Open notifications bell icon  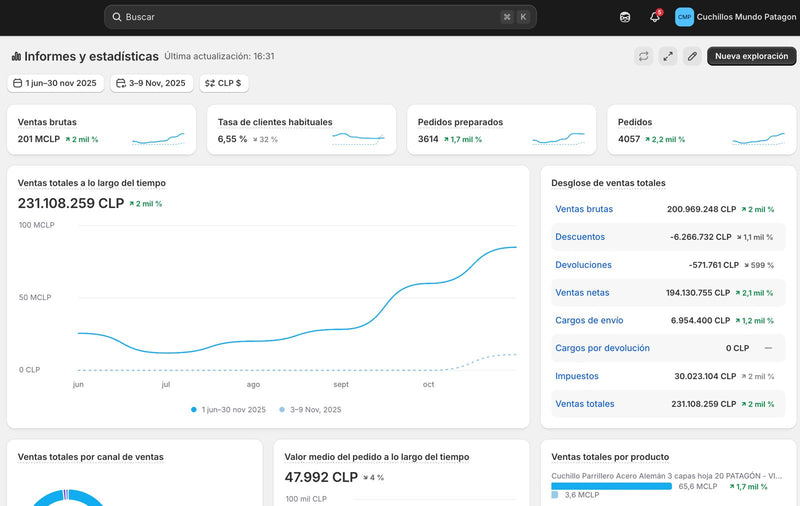[x=655, y=17]
